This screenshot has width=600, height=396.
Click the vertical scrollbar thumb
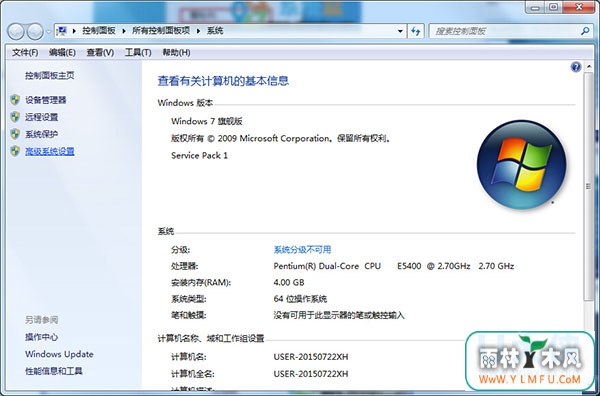(588, 186)
